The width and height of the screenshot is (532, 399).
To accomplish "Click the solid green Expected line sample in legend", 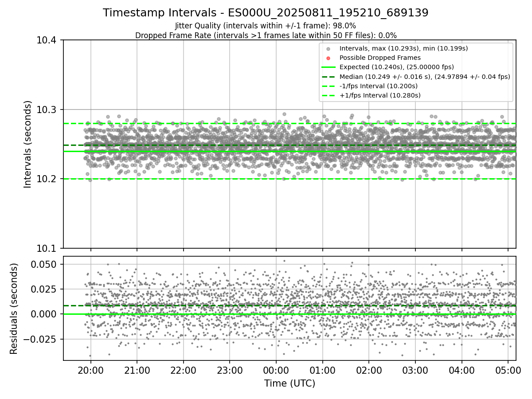I will pos(328,67).
